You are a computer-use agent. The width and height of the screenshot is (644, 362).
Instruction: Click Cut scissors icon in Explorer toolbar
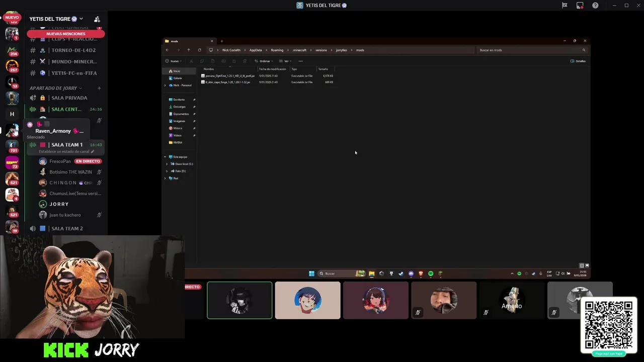[191, 61]
